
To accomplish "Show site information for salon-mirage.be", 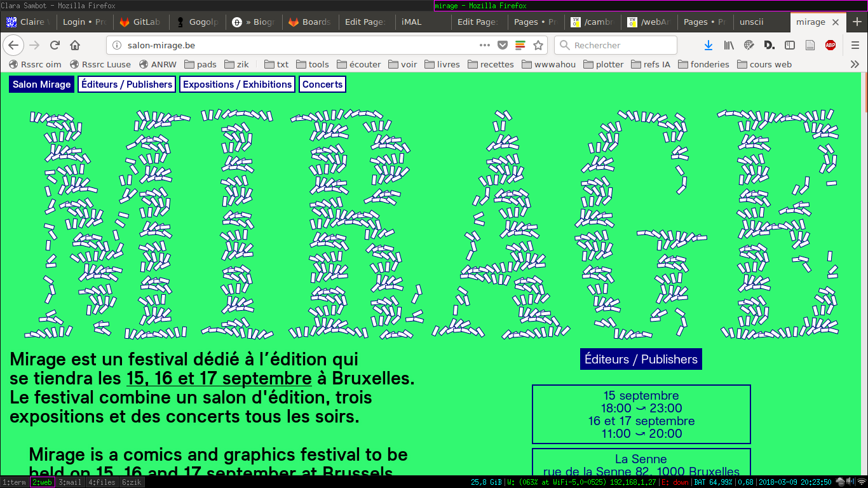I will 116,45.
